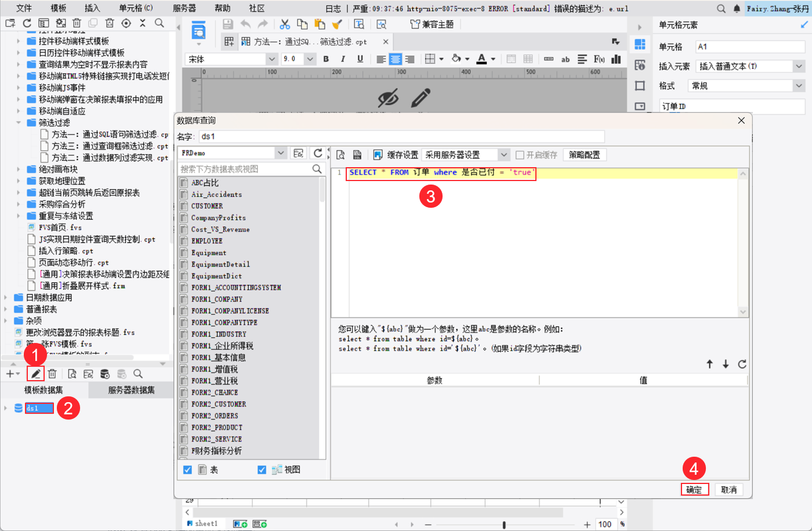Expand the 采购综合分析 folder
Image resolution: width=812 pixels, height=531 pixels.
[19, 204]
